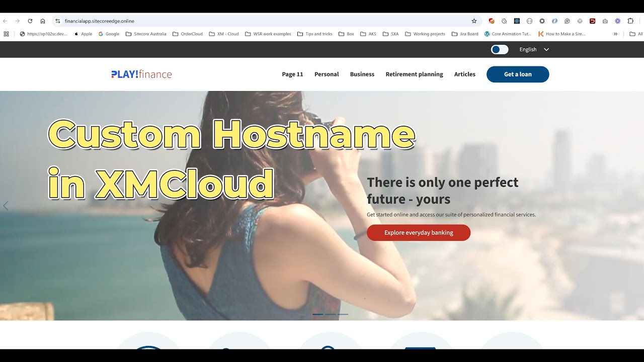The image size is (644, 362).
Task: Open the Business navigation item
Action: tap(362, 74)
